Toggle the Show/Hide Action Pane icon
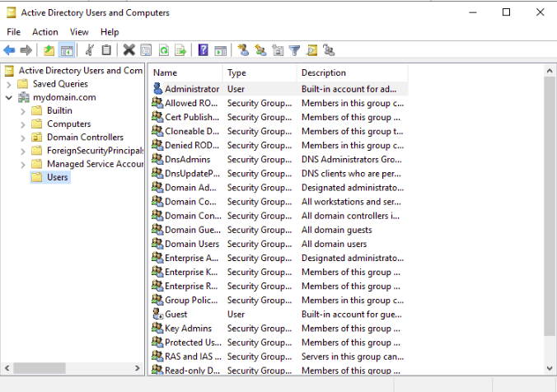The width and height of the screenshot is (557, 392). coord(220,50)
